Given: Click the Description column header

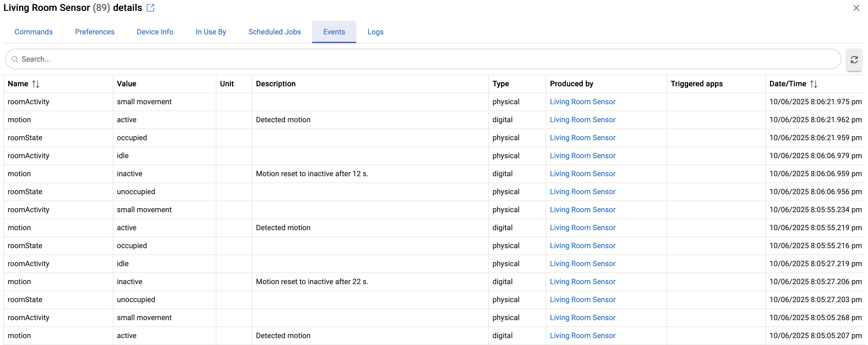Looking at the screenshot, I should click(275, 84).
